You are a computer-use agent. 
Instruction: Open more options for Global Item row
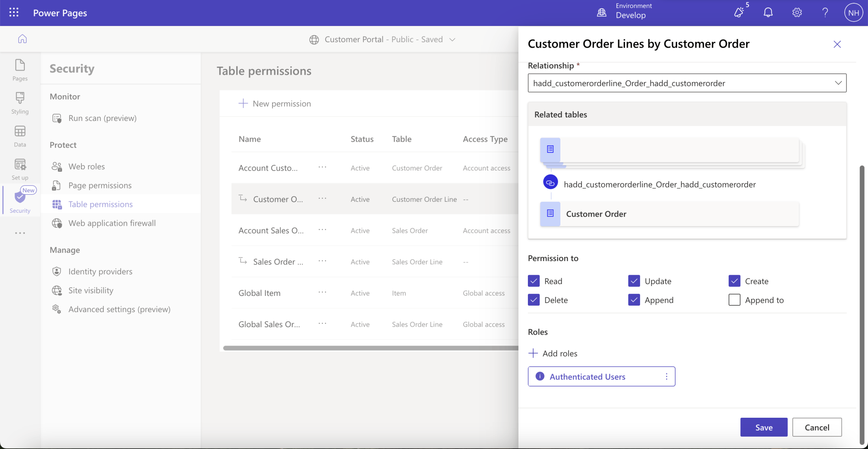[x=322, y=292]
